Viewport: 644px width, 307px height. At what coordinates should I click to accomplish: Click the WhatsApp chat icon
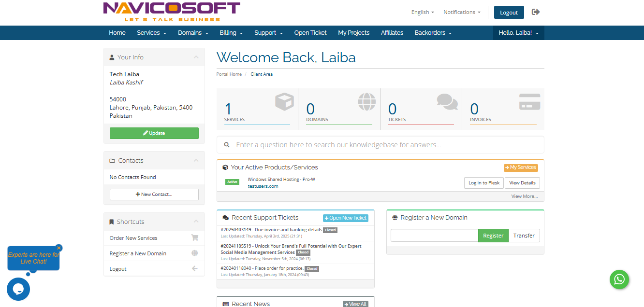(x=619, y=279)
